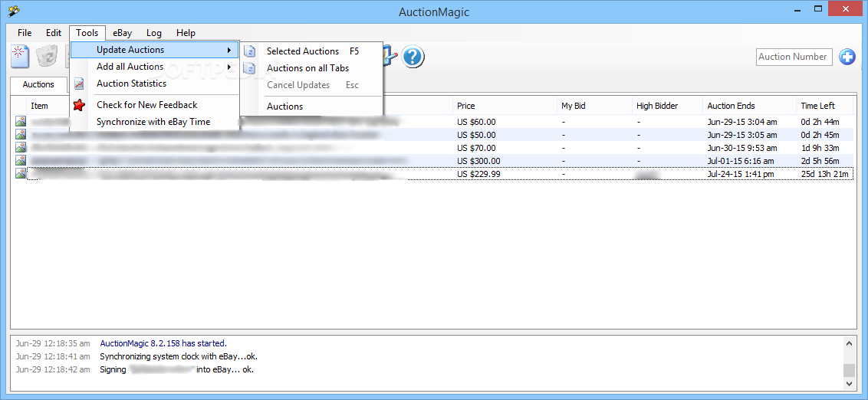Click the chart icon beside Auction Statistics
868x400 pixels.
pyautogui.click(x=79, y=84)
